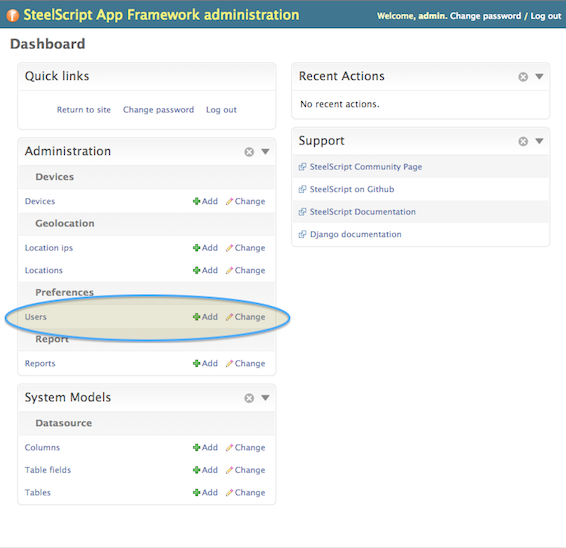Open the SteelScript Community Page external link
This screenshot has width=566, height=548.
pos(366,167)
